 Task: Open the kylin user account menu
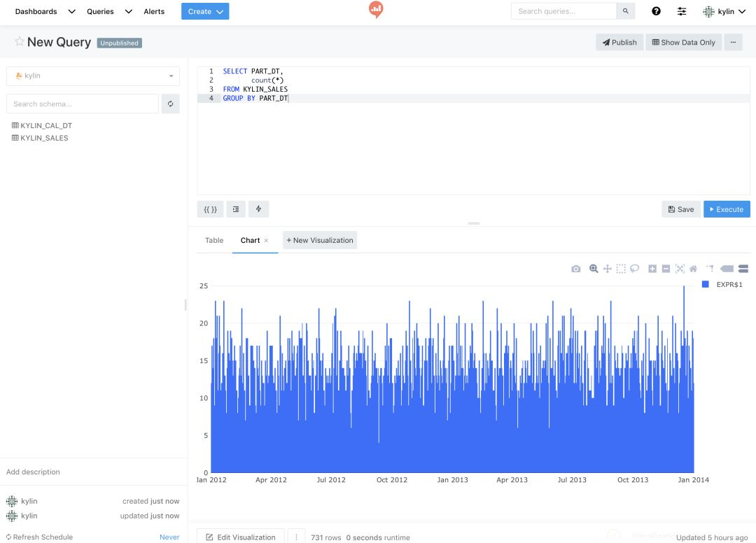[724, 11]
